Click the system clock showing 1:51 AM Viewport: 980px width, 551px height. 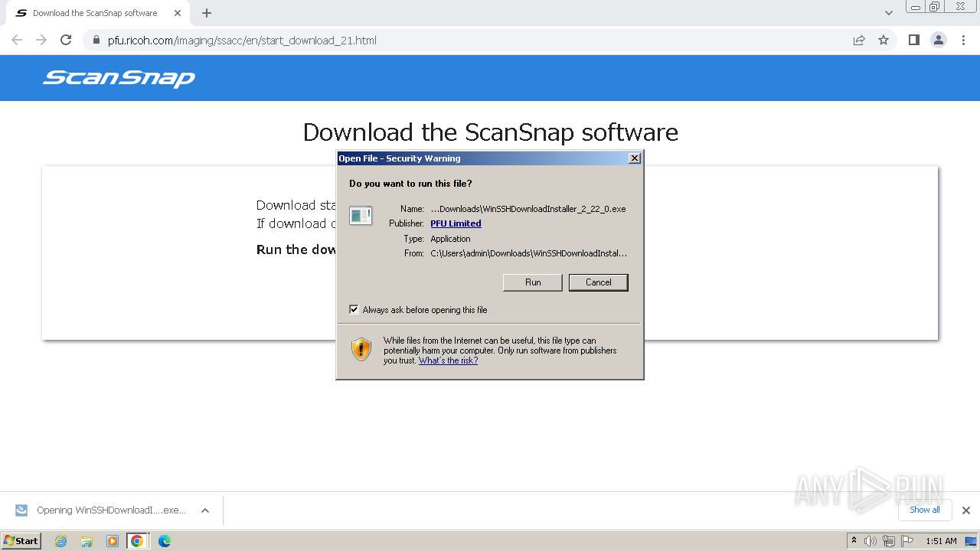tap(941, 541)
